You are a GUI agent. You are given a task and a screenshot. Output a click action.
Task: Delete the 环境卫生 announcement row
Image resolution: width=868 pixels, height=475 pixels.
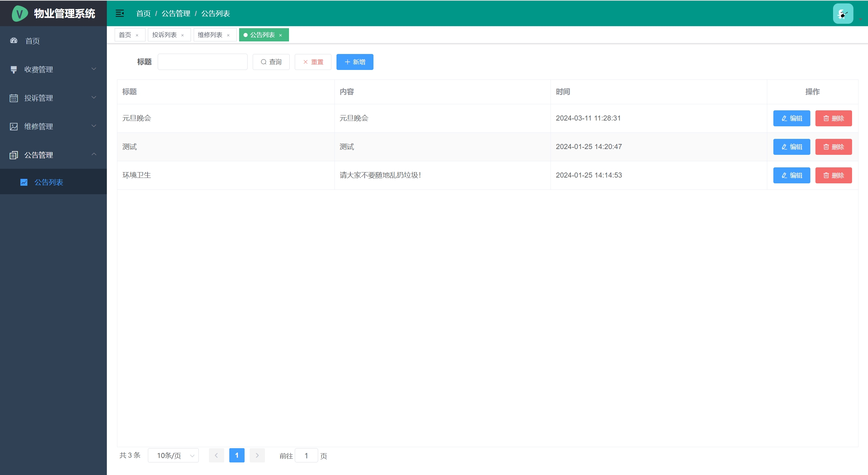[833, 175]
